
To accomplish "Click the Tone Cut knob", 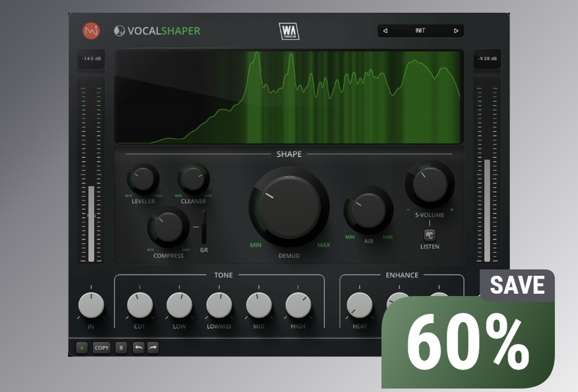I will [x=140, y=305].
